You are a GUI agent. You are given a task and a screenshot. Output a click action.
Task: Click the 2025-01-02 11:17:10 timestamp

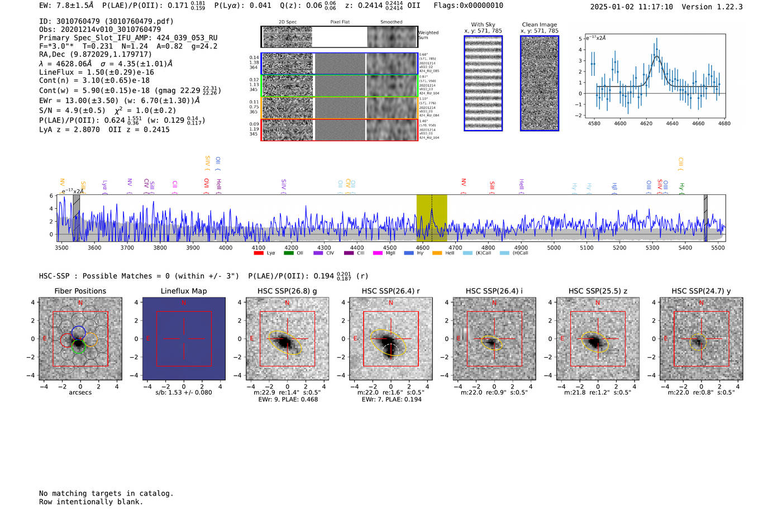pos(632,7)
